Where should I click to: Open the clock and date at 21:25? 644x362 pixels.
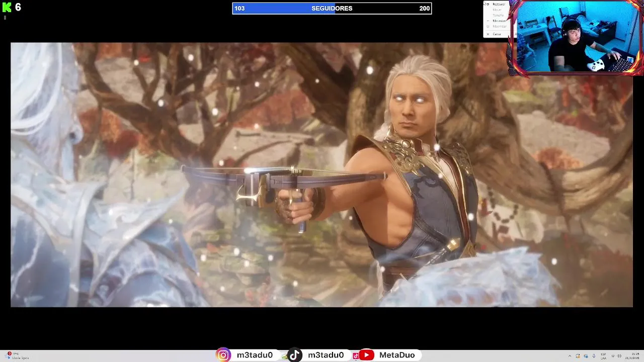click(632, 356)
